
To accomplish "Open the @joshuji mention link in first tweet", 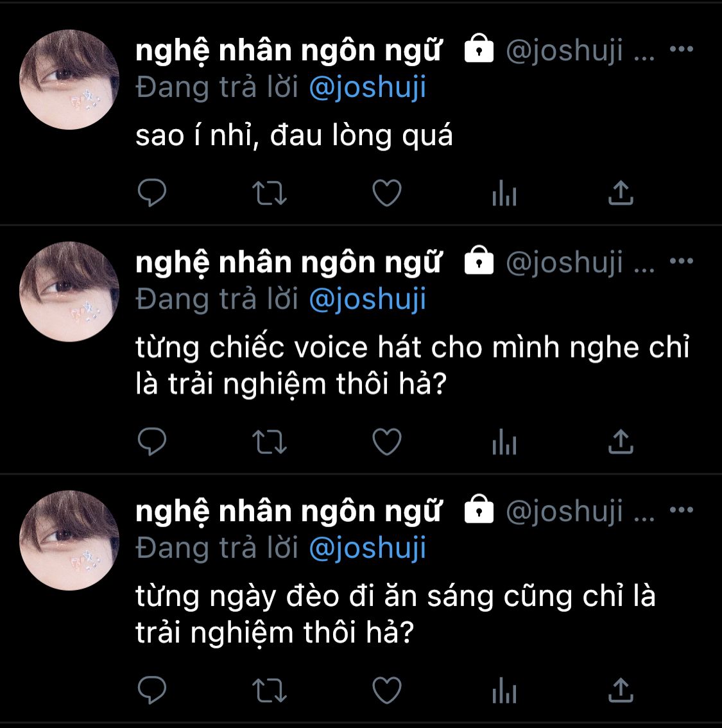I will 368,88.
